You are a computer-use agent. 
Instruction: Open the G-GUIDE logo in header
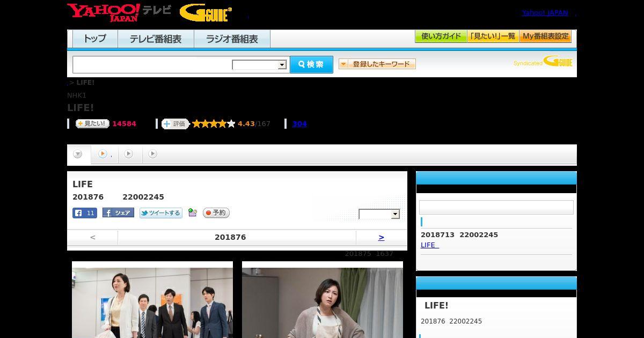click(206, 13)
